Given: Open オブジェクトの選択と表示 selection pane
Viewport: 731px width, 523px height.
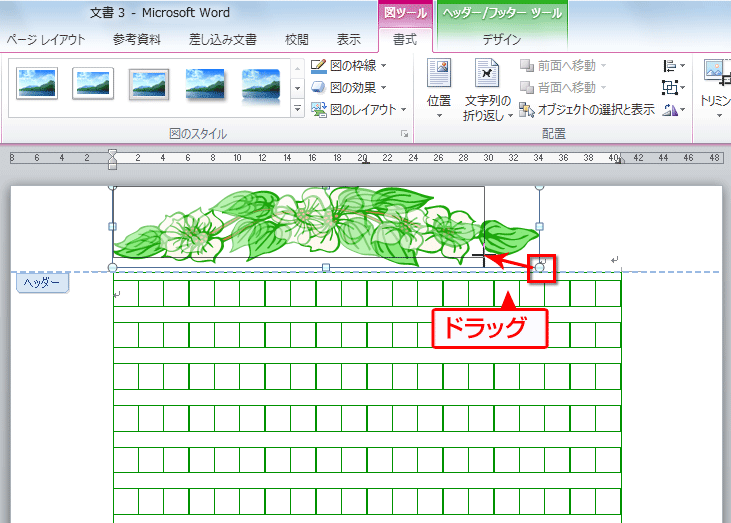Looking at the screenshot, I should click(587, 110).
